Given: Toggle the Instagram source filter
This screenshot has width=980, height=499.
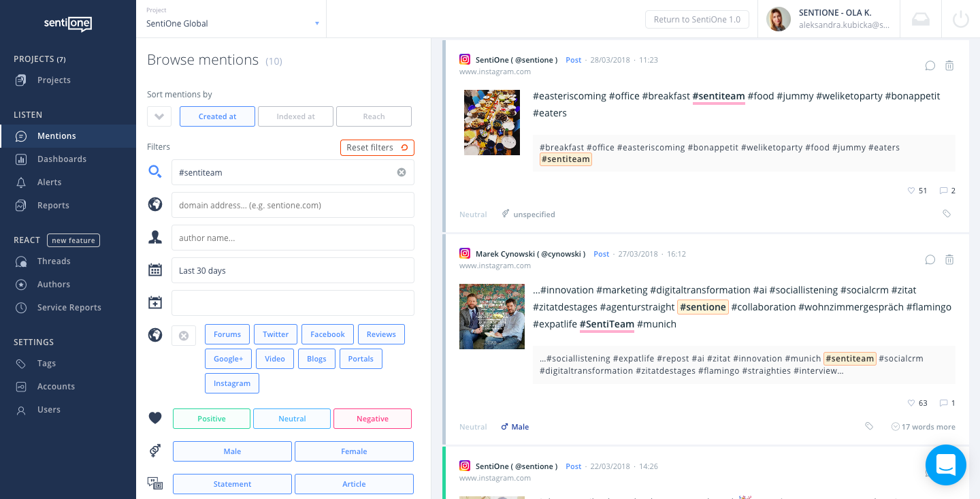Looking at the screenshot, I should pyautogui.click(x=232, y=383).
